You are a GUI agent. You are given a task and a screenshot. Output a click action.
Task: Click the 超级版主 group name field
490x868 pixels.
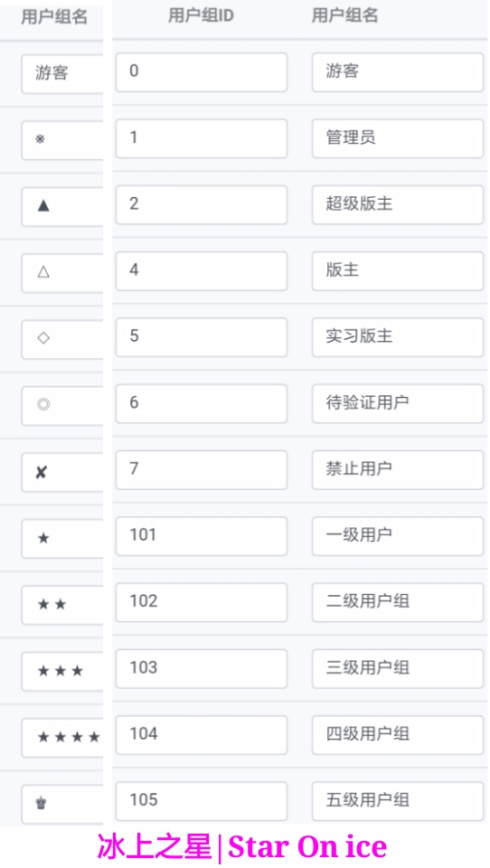(x=398, y=205)
